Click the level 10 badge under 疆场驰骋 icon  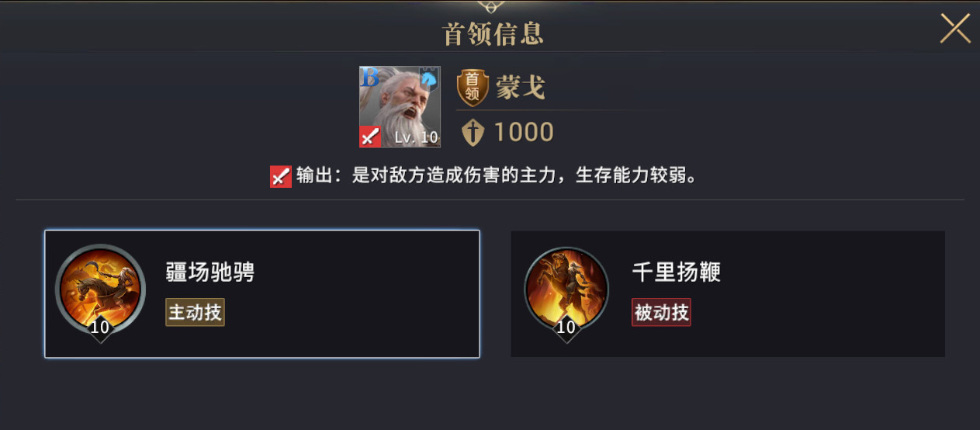pyautogui.click(x=100, y=328)
